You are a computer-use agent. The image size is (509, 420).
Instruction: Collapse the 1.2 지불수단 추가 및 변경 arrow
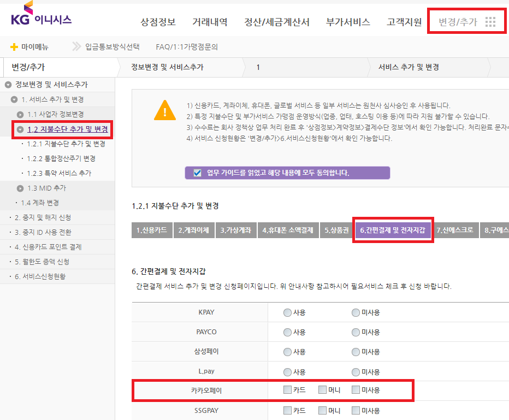pyautogui.click(x=20, y=129)
